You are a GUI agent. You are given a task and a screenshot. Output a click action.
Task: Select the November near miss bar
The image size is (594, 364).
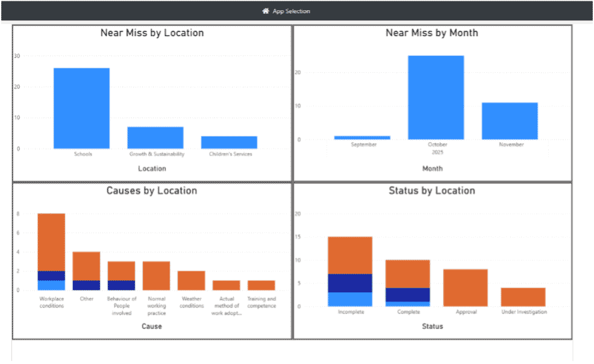click(509, 121)
